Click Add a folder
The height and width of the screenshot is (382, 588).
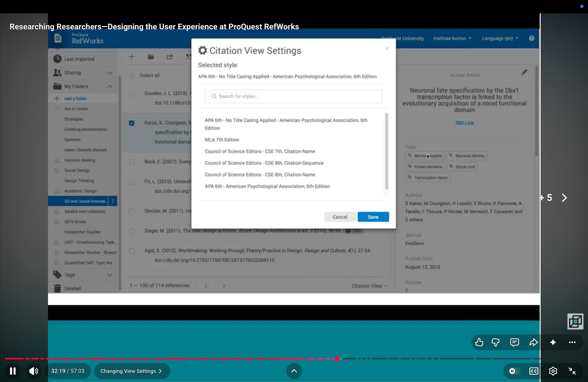coord(75,98)
